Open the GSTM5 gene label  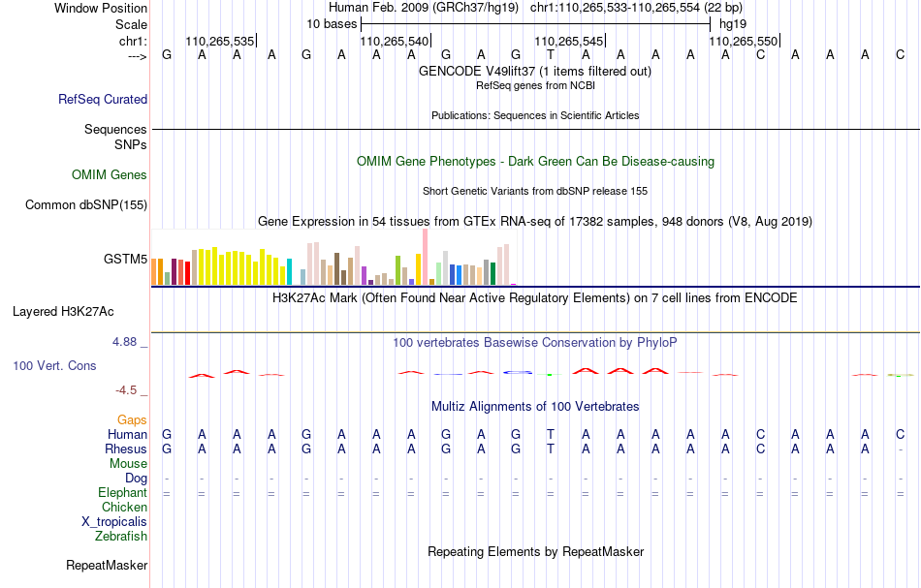pos(125,259)
